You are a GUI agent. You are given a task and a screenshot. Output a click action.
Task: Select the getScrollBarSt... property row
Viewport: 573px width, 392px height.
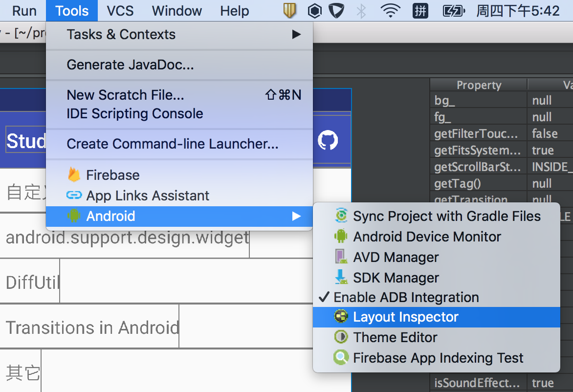coord(502,167)
